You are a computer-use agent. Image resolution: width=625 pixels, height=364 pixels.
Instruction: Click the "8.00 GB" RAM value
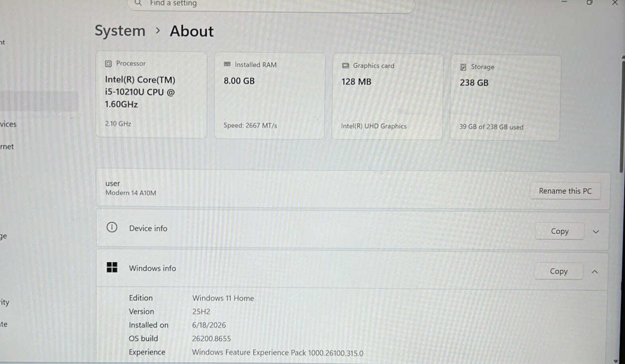click(x=239, y=81)
